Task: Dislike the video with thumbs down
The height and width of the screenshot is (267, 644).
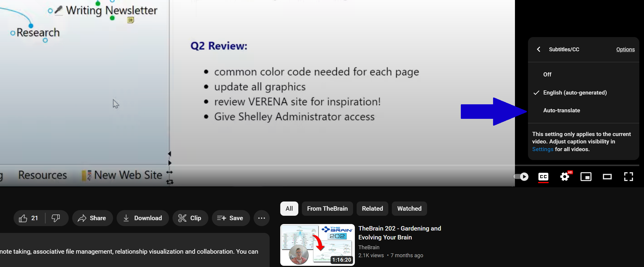Action: (56, 218)
